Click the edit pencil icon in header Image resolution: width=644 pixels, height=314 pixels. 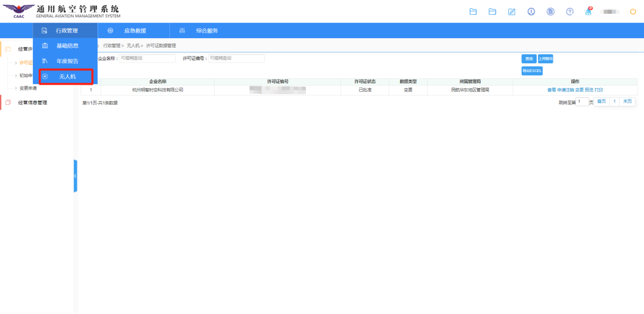[512, 12]
